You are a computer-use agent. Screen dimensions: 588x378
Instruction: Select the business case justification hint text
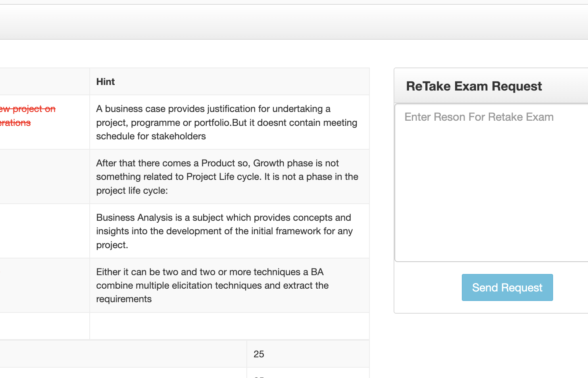pos(227,122)
